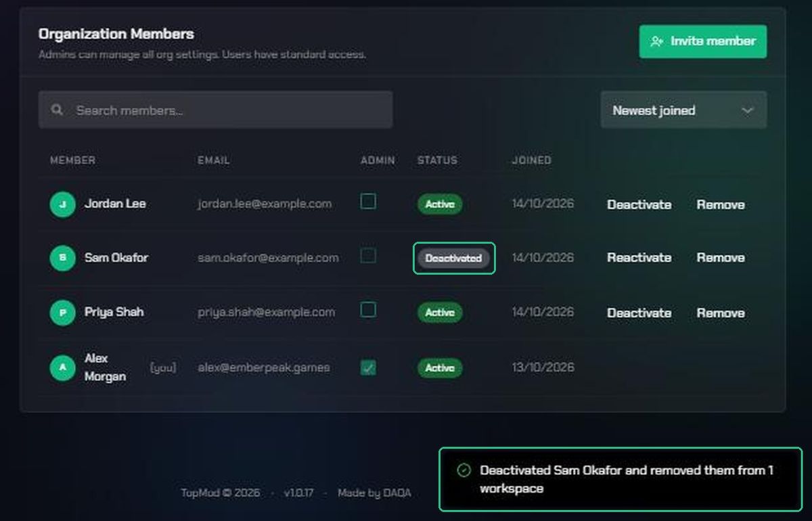
Task: Click the name Priya Shah
Action: (x=114, y=312)
